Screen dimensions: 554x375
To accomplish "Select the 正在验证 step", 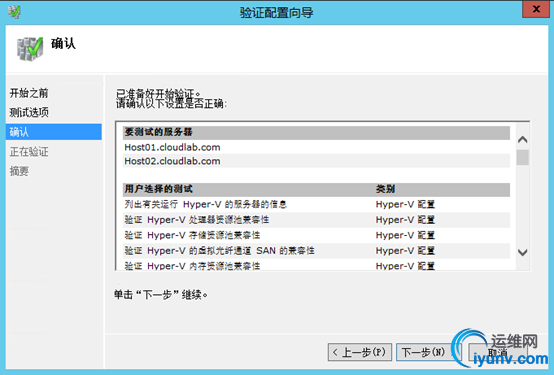I will (x=29, y=152).
